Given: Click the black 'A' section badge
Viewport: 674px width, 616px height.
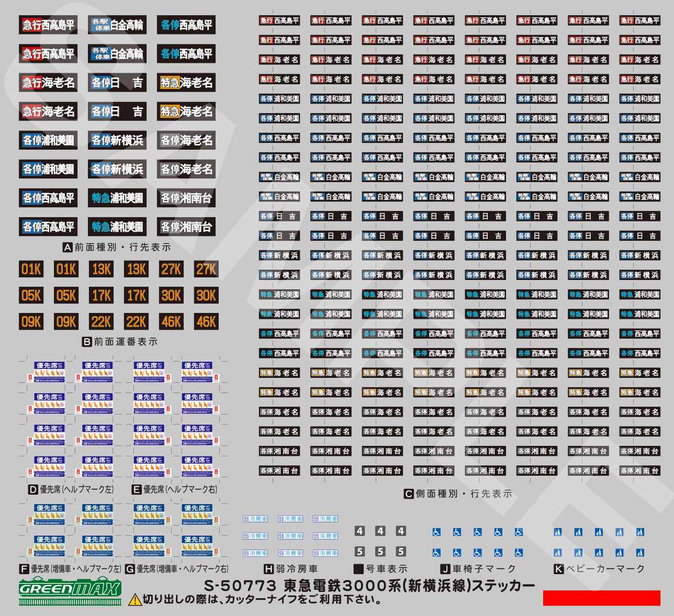Looking at the screenshot, I should (x=67, y=247).
